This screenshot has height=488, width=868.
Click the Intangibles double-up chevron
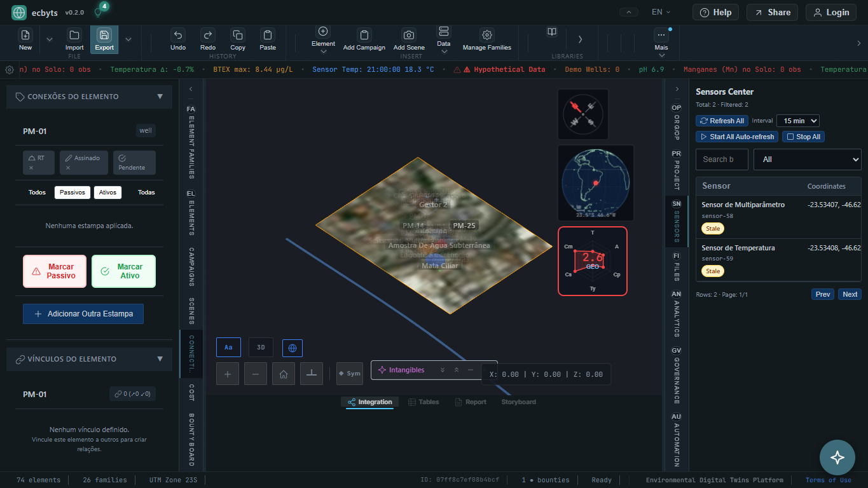tap(457, 370)
